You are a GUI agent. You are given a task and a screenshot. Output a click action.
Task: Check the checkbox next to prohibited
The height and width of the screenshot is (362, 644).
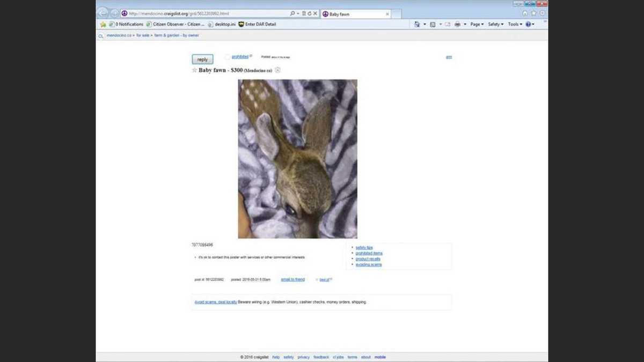tap(228, 56)
